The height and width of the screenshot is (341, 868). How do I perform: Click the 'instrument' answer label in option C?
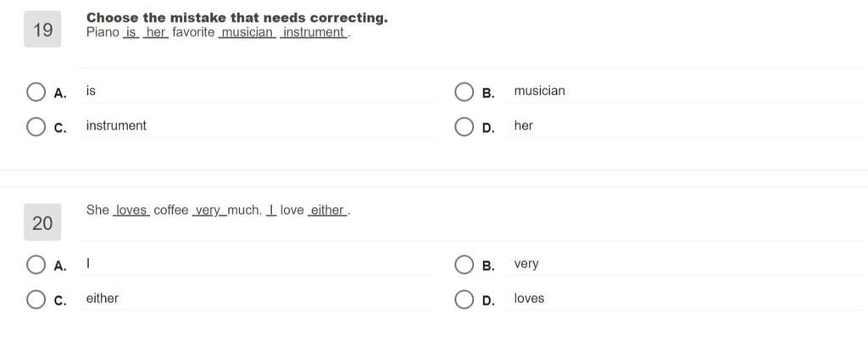click(116, 126)
